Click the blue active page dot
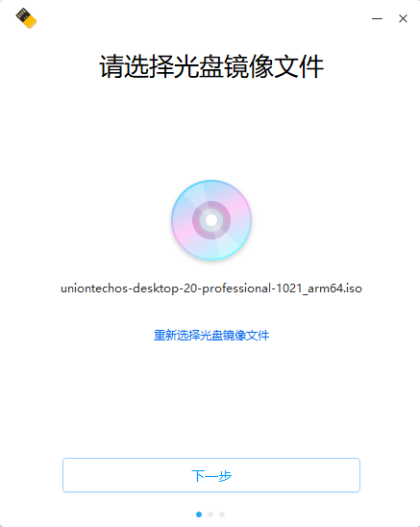Screen dimensions: 420x527 199,514
